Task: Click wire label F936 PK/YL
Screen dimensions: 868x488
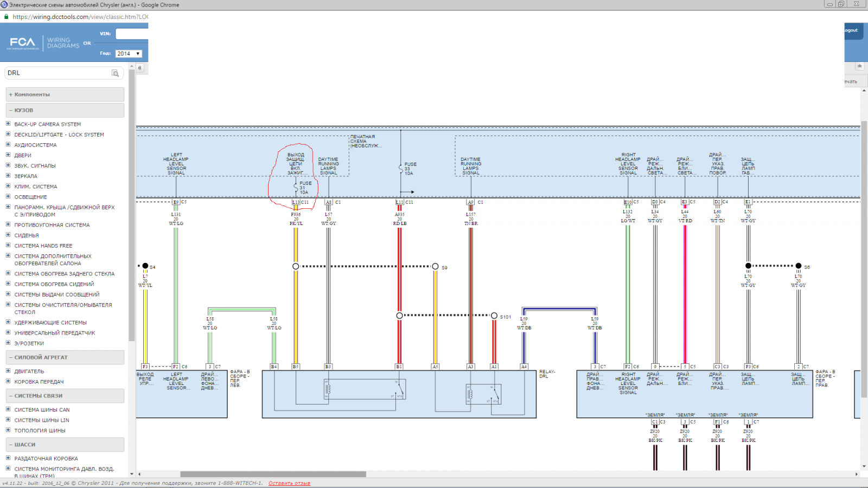Action: tap(296, 219)
